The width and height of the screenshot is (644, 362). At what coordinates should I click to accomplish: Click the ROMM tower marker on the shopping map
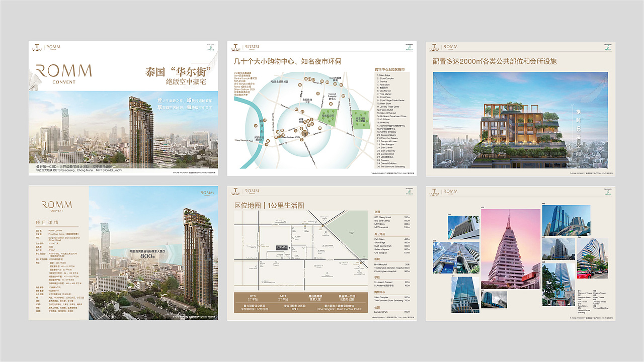pyautogui.click(x=304, y=133)
